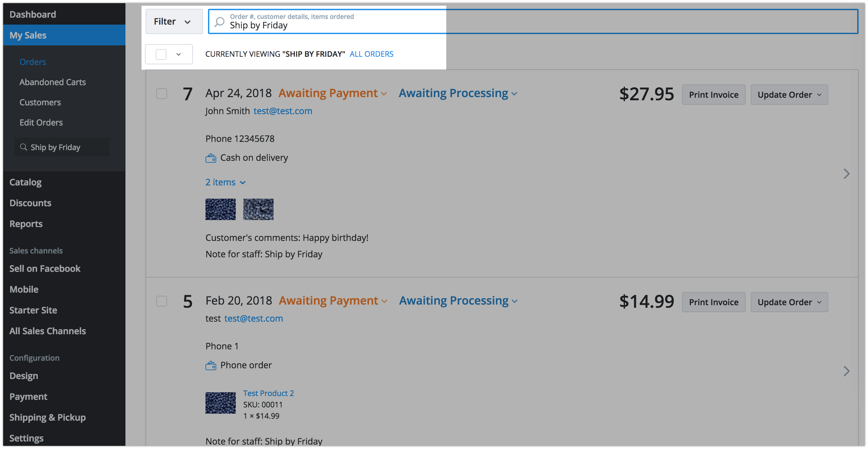Open Customers in the sidebar
Image resolution: width=868 pixels, height=449 pixels.
pyautogui.click(x=40, y=102)
